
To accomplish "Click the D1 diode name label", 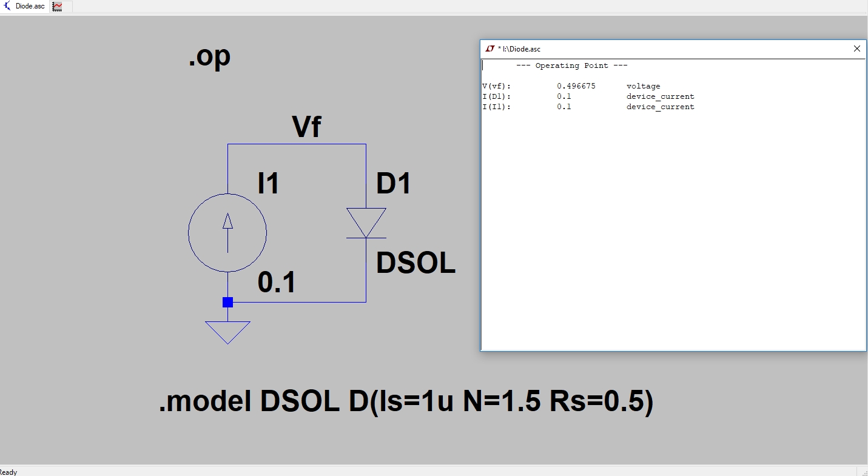I will click(394, 183).
